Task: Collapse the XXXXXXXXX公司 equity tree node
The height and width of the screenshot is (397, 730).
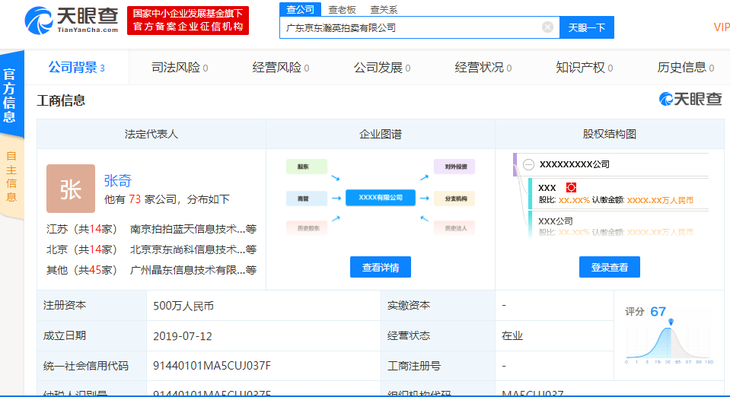Action: coord(528,164)
